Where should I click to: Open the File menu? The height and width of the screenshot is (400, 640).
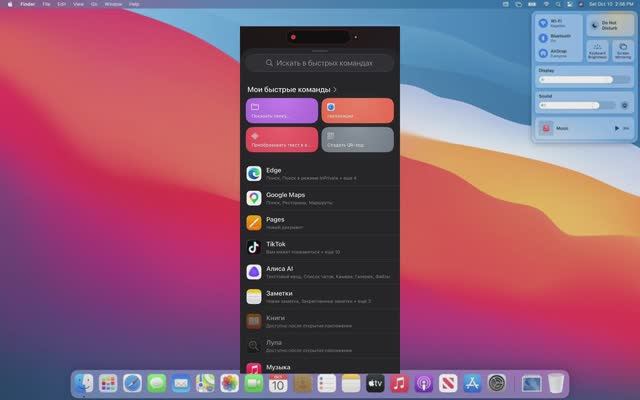point(47,4)
